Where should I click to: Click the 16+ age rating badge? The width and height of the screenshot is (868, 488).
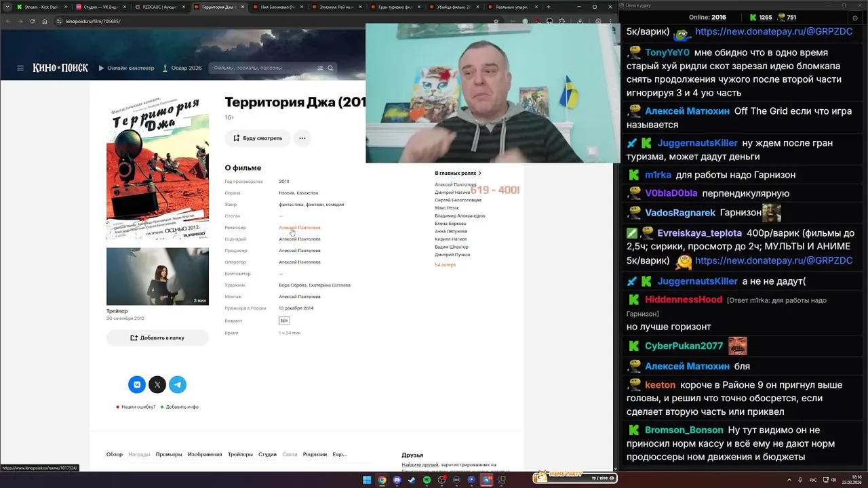tap(284, 321)
